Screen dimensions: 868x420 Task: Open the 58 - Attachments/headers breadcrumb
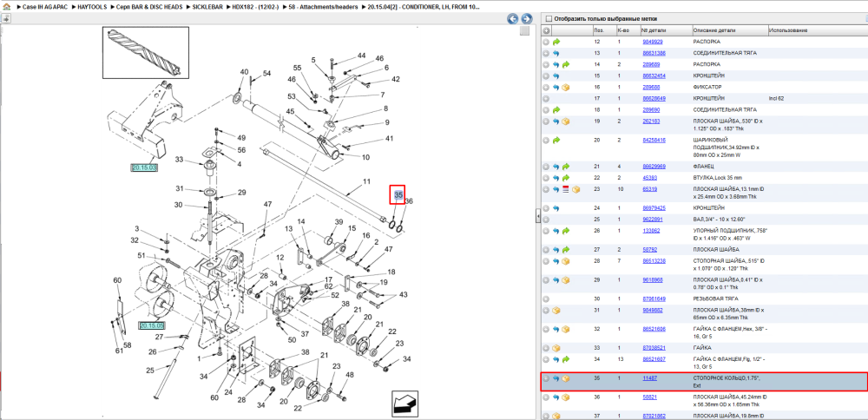(321, 8)
